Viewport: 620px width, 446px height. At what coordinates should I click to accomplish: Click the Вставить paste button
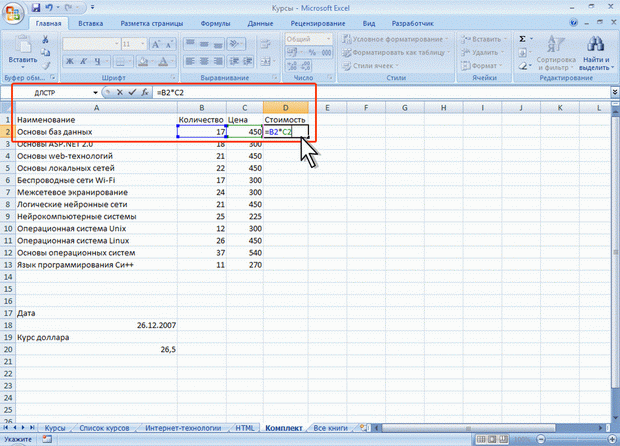[x=20, y=48]
